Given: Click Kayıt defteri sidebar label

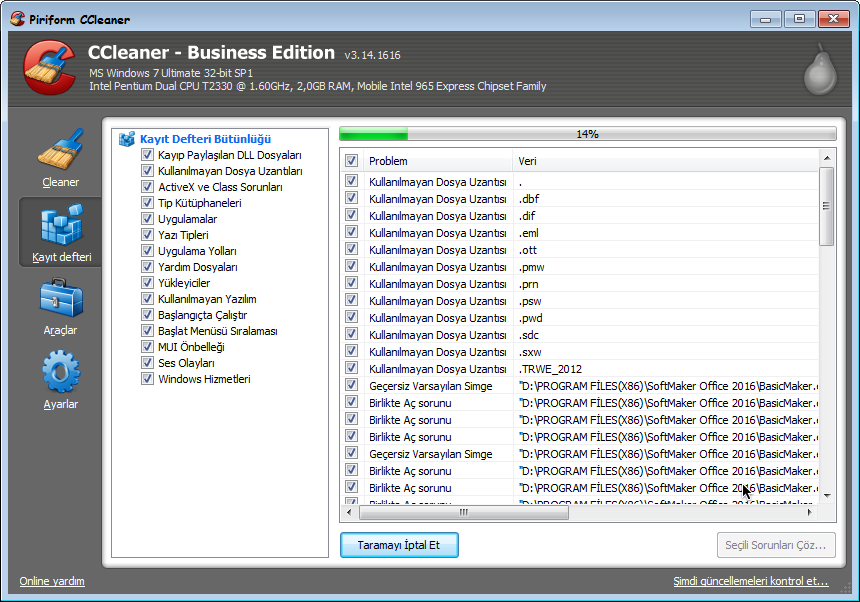Looking at the screenshot, I should coord(61,257).
